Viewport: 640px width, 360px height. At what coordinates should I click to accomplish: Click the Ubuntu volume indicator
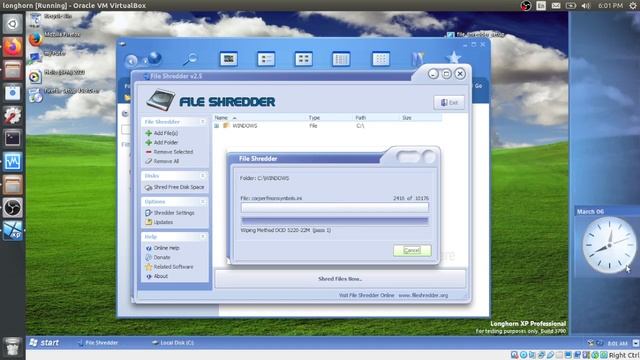click(x=586, y=6)
